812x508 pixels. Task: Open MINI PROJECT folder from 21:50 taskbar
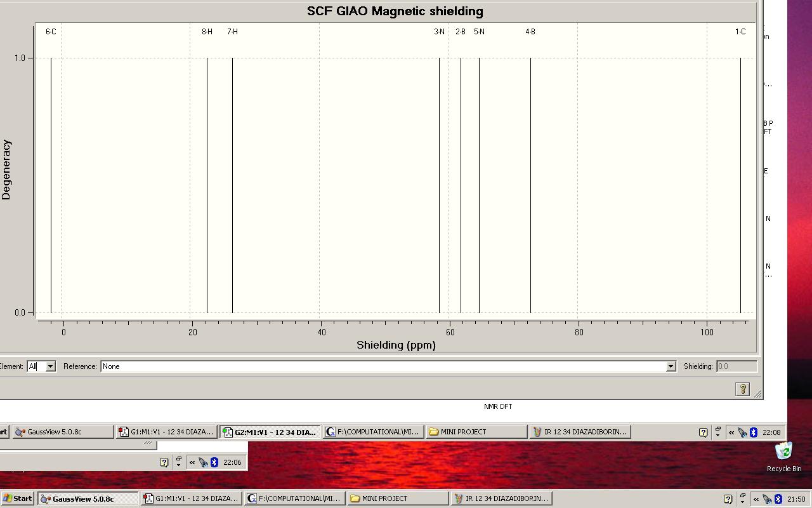click(398, 498)
